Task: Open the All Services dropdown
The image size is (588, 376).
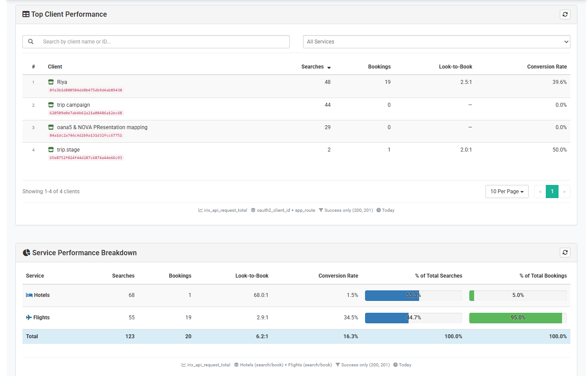Action: [x=436, y=41]
